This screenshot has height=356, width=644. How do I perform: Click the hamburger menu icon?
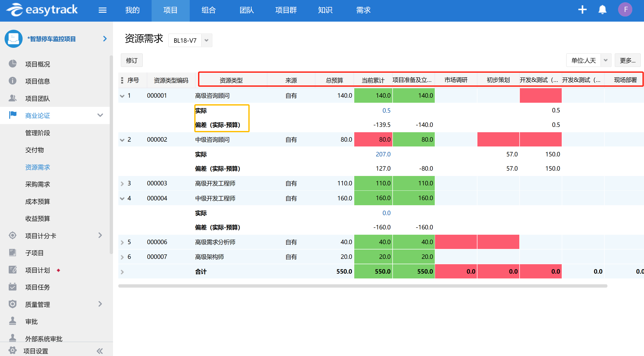(102, 10)
